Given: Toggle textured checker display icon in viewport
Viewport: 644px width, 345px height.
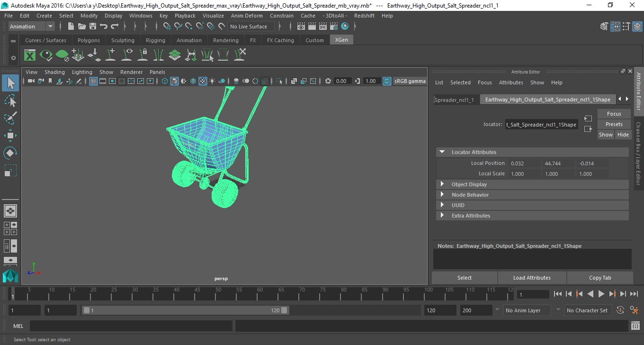Looking at the screenshot, I should 203,81.
